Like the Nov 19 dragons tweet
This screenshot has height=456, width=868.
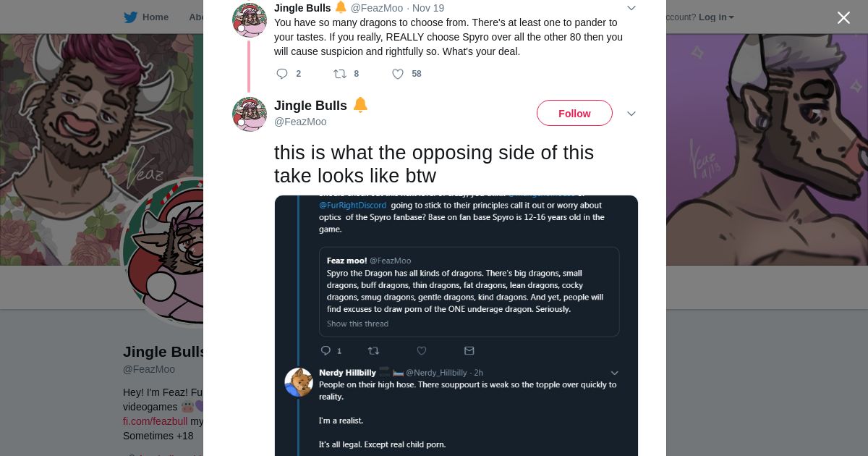tap(398, 74)
